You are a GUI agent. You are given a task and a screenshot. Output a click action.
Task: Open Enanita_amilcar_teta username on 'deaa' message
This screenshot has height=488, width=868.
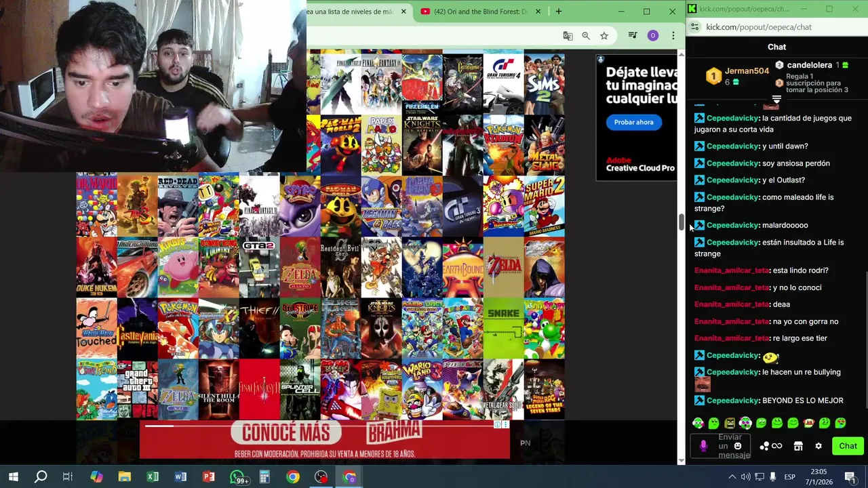(x=732, y=304)
